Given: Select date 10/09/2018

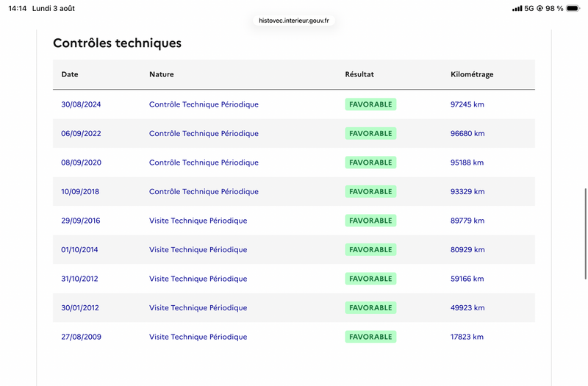Looking at the screenshot, I should [x=80, y=191].
